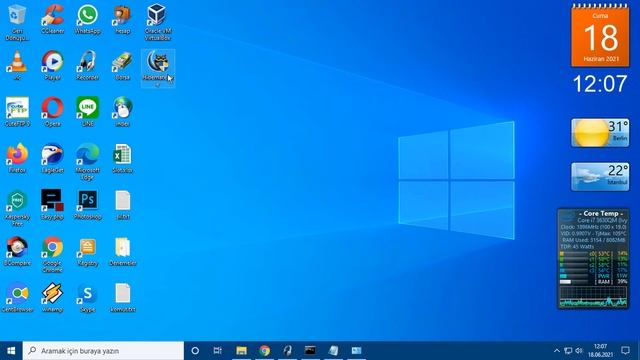The height and width of the screenshot is (360, 640).
Task: Select the Kaspersky Free shortcut
Action: click(17, 208)
